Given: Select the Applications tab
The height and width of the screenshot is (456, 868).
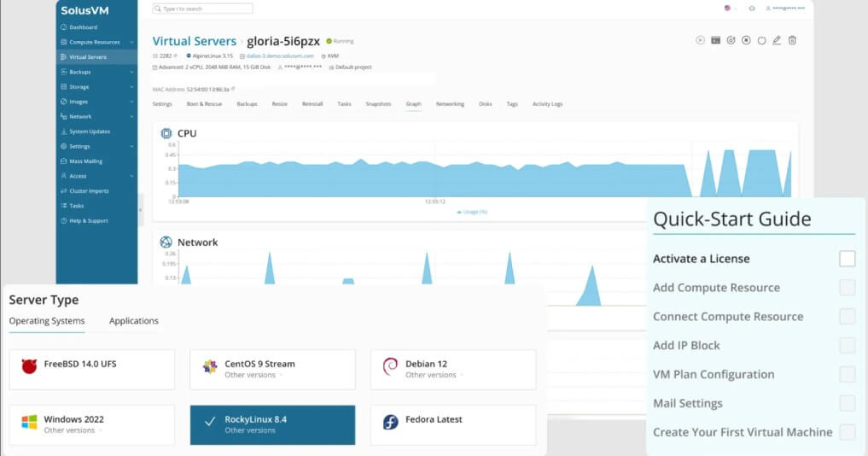Looking at the screenshot, I should click(x=133, y=321).
